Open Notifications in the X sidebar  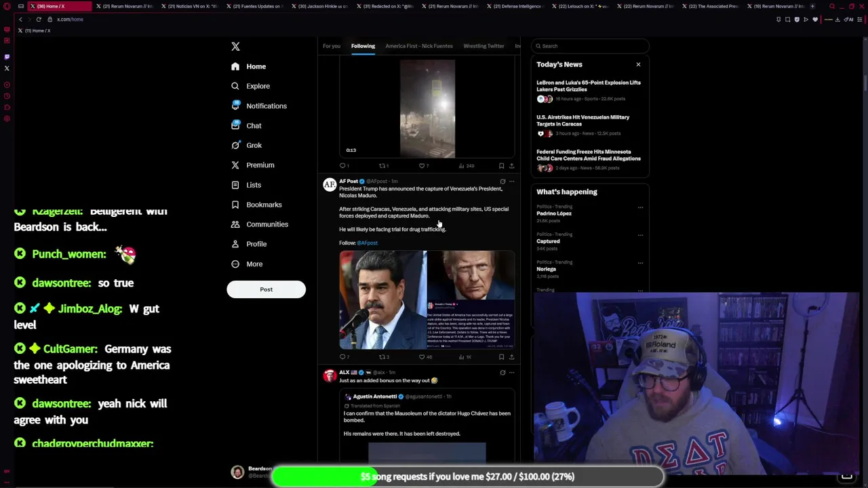click(x=258, y=106)
